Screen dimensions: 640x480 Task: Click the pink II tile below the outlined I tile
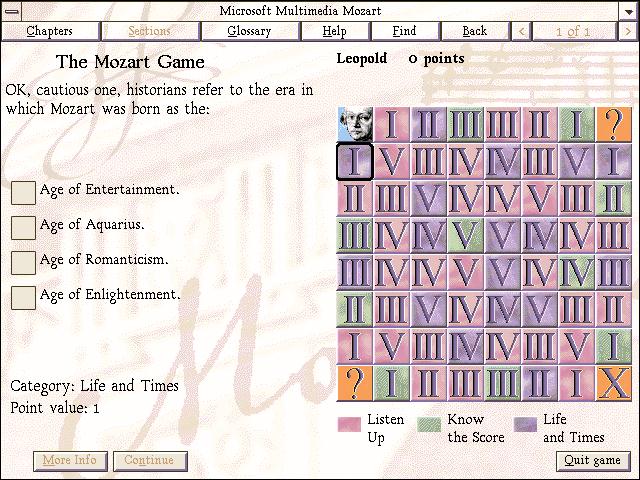[355, 198]
